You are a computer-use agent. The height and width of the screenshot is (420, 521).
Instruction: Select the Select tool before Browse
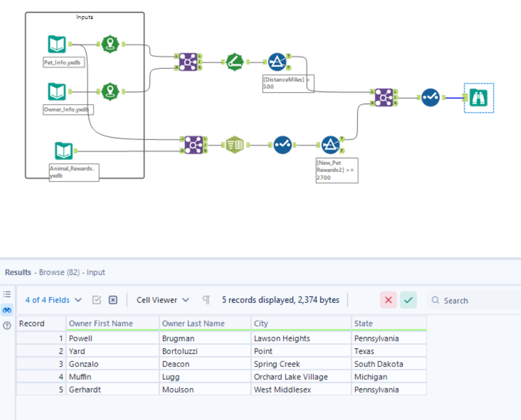pyautogui.click(x=430, y=97)
